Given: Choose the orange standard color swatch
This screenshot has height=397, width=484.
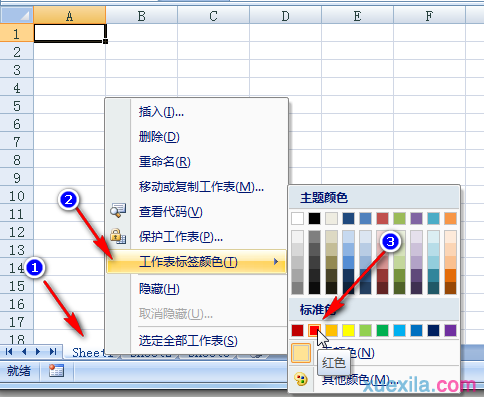Looking at the screenshot, I should coord(331,330).
